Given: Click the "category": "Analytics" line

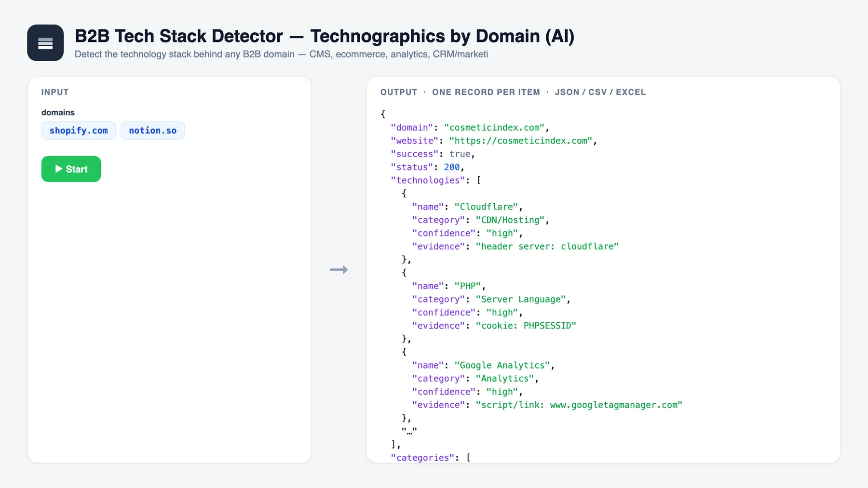Looking at the screenshot, I should click(475, 379).
